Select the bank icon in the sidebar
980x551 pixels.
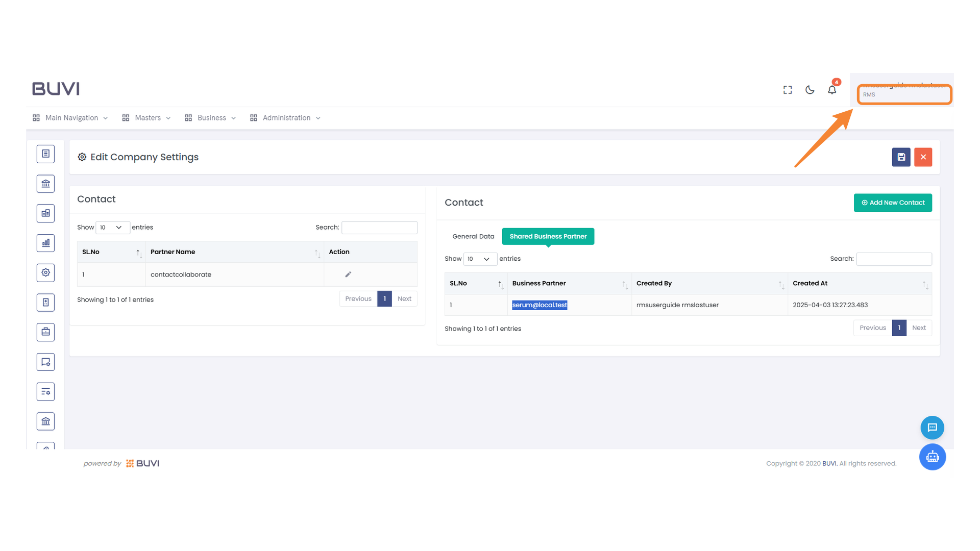[45, 184]
